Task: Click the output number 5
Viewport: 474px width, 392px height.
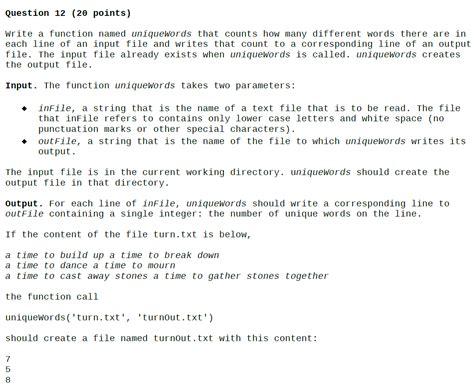Action: click(x=8, y=369)
